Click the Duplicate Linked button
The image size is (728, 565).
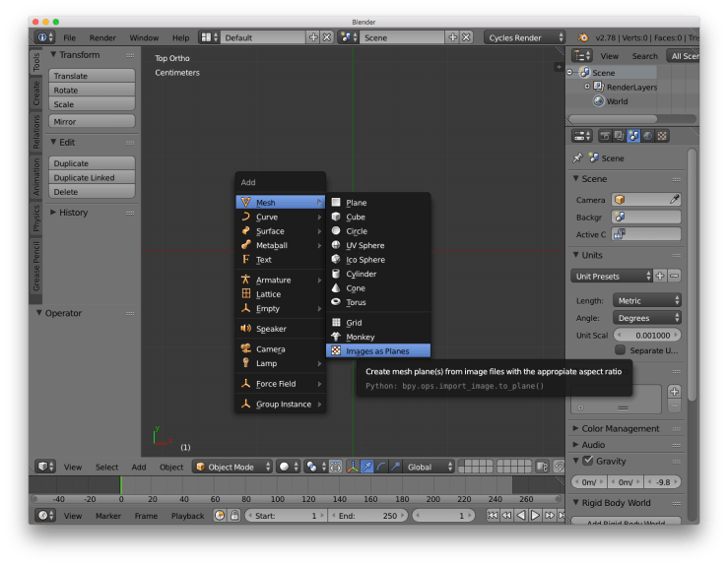92,177
